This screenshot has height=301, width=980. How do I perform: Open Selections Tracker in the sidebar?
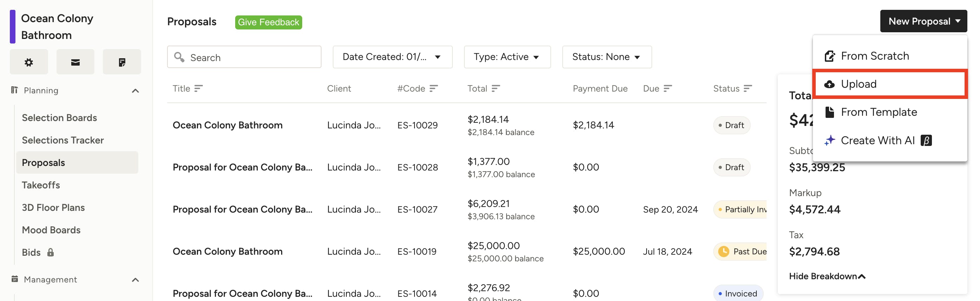coord(63,140)
